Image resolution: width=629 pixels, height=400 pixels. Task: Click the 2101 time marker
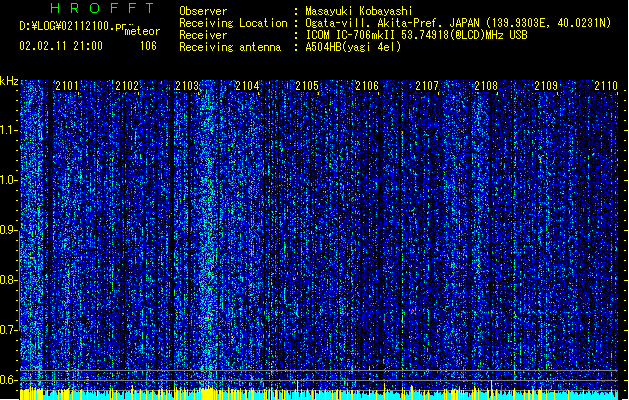point(67,86)
